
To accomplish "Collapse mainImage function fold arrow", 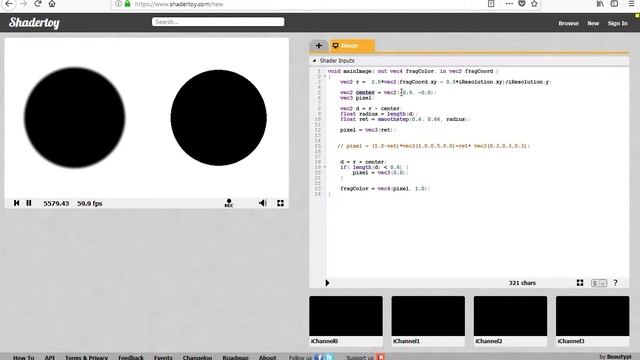I will click(x=325, y=76).
